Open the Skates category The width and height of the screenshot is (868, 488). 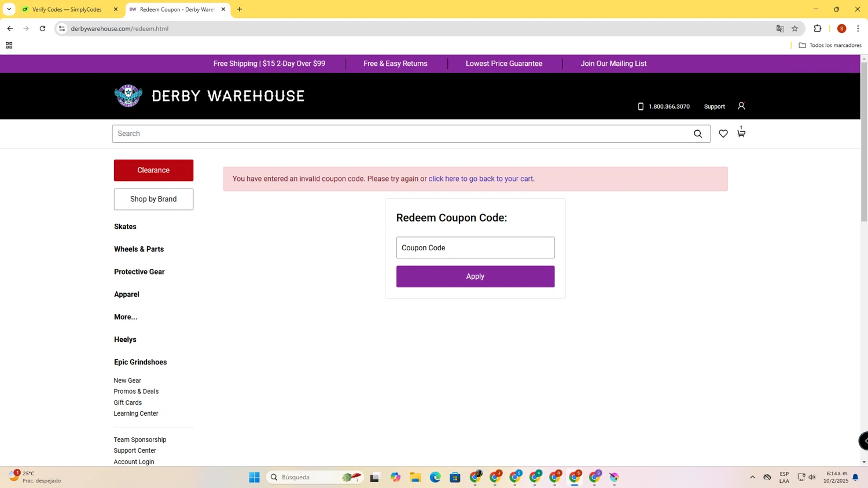pos(125,227)
